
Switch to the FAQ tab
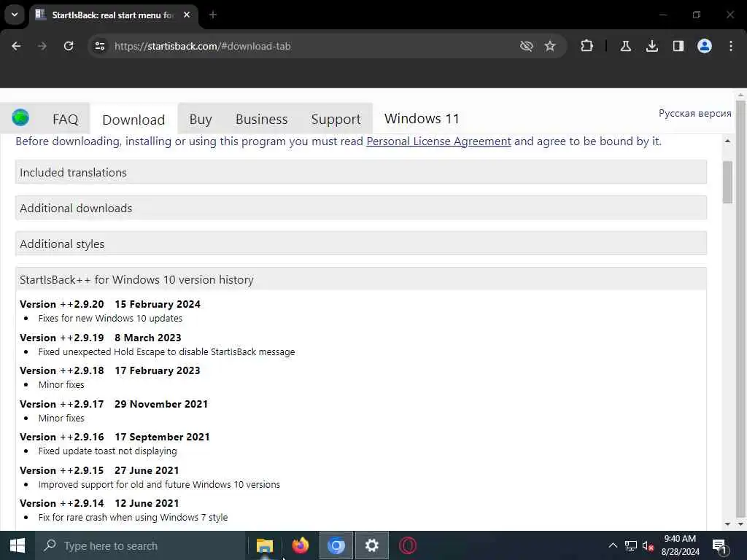click(x=65, y=119)
